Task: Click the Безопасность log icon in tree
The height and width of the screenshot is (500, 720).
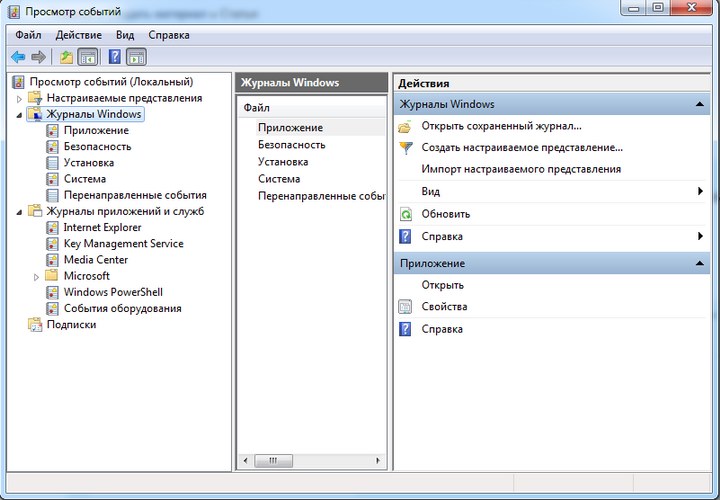Action: point(52,147)
